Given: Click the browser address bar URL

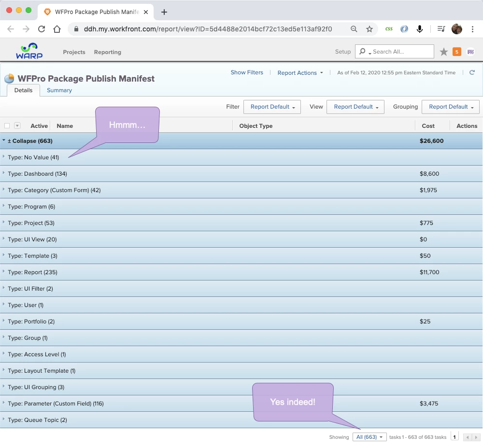Looking at the screenshot, I should [x=208, y=29].
